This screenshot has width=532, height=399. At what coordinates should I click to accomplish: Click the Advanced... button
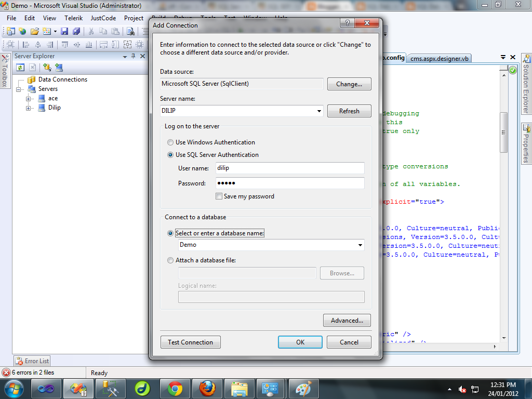pyautogui.click(x=347, y=320)
